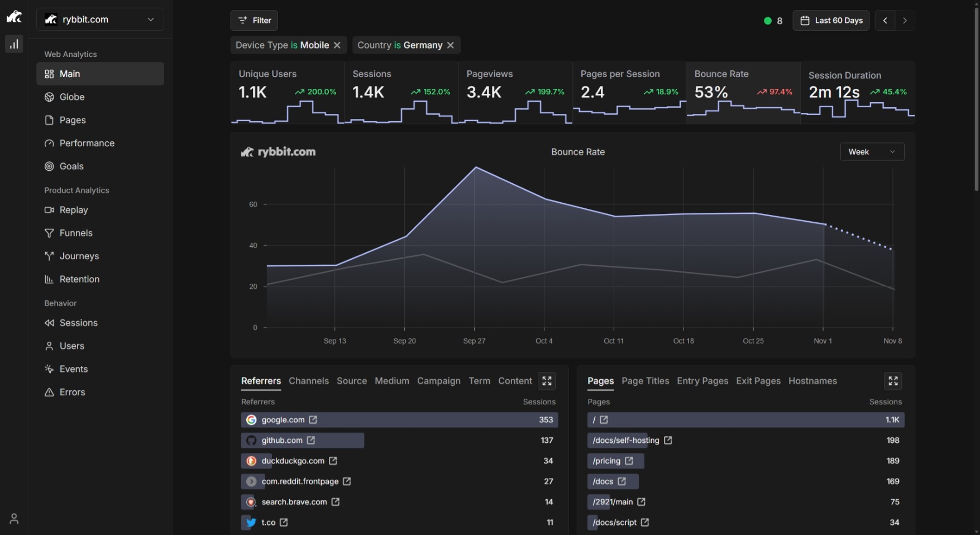Open the rybbit.com site selector dropdown
Image resolution: width=980 pixels, height=535 pixels.
(100, 20)
